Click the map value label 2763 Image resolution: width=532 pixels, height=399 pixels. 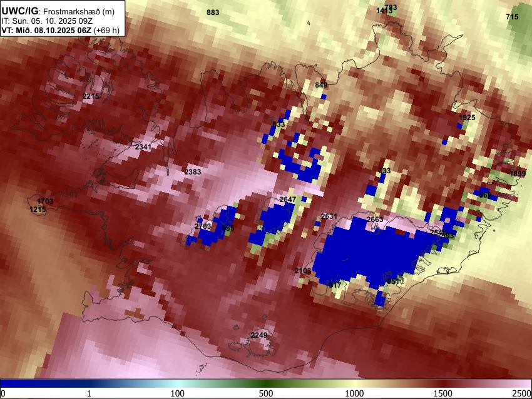203,226
